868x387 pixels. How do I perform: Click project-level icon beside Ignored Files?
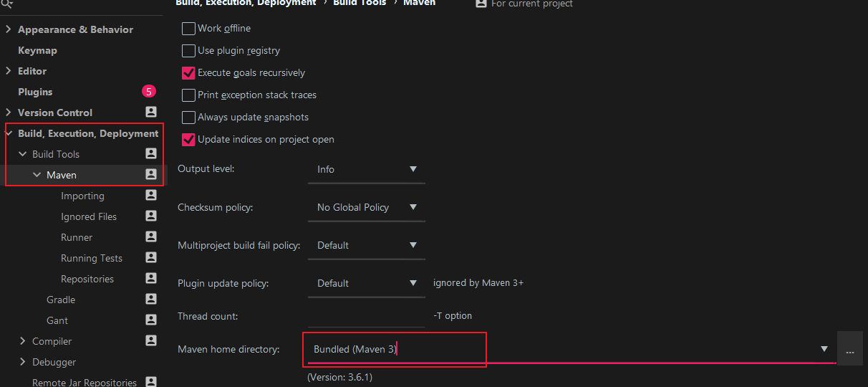coord(150,216)
